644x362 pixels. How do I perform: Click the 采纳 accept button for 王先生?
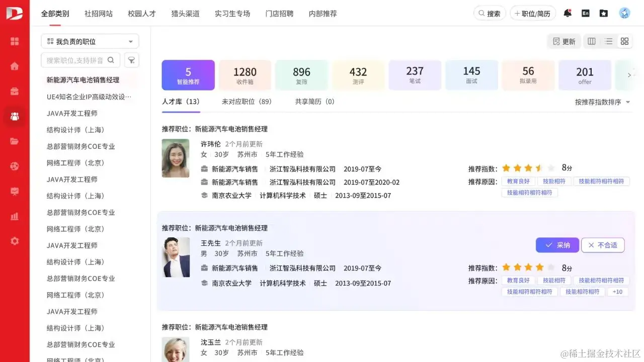click(557, 245)
